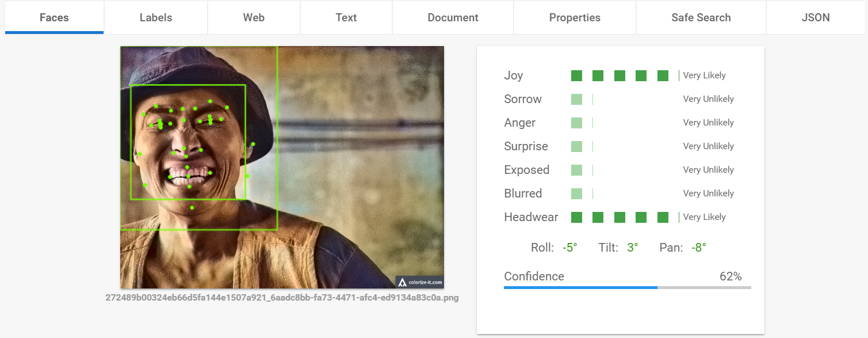Click the Tilt angle value
868x338 pixels.
(633, 248)
